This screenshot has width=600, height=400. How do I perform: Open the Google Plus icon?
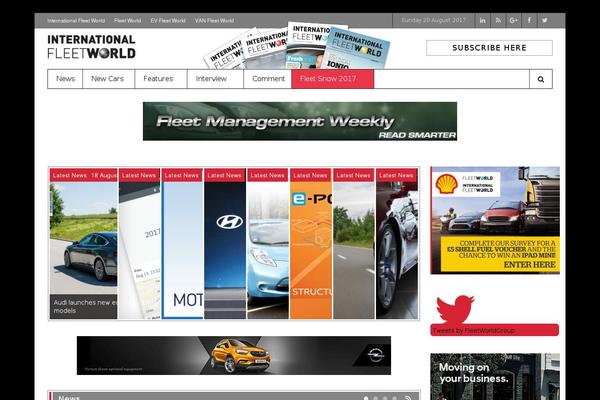(514, 20)
